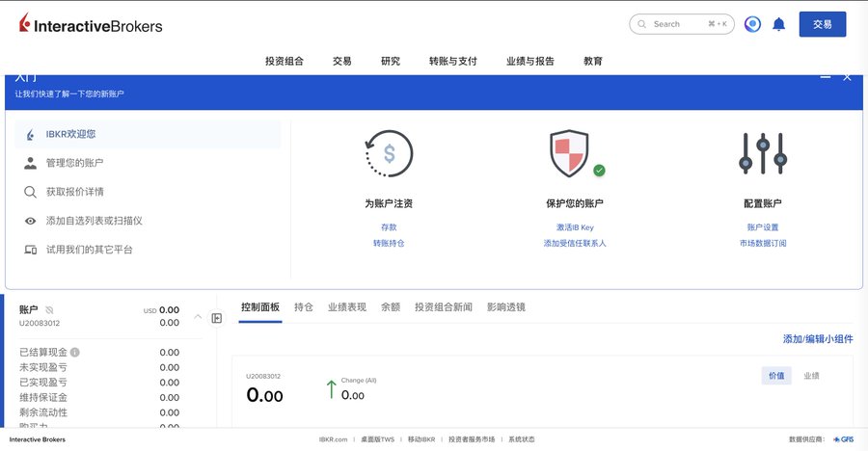The width and height of the screenshot is (868, 451).
Task: Click the 投资者服务市场 footer link
Action: point(472,439)
